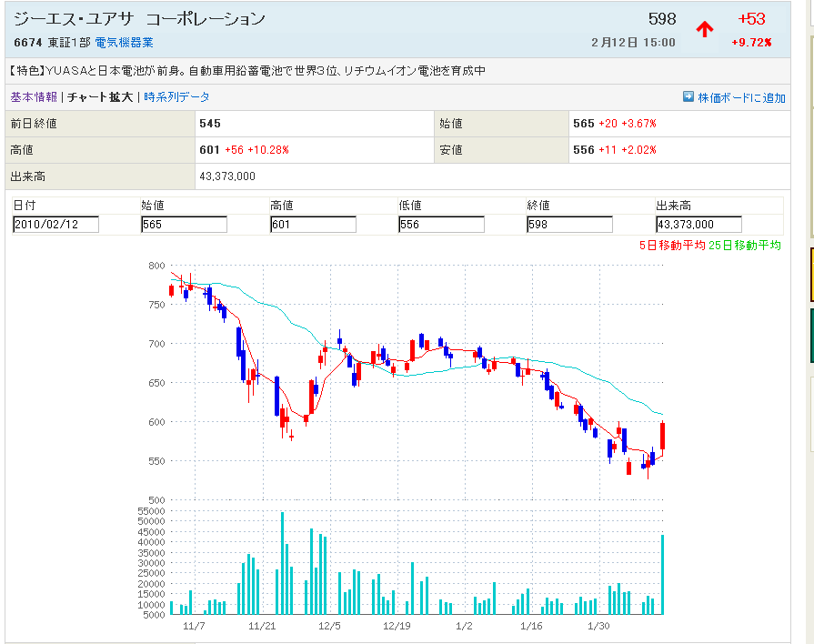Open the 基本情報 tab
Viewport: 814px width, 644px height.
coord(34,97)
